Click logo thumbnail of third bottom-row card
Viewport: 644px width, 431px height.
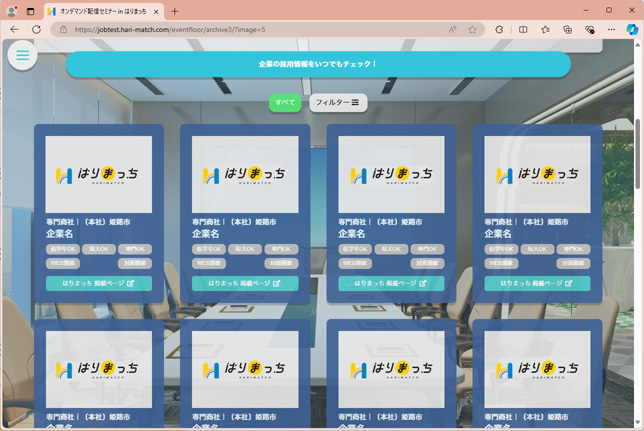pyautogui.click(x=391, y=369)
